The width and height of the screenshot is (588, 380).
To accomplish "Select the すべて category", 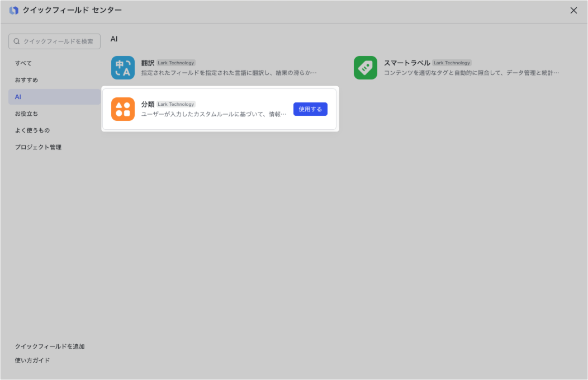I will click(23, 63).
